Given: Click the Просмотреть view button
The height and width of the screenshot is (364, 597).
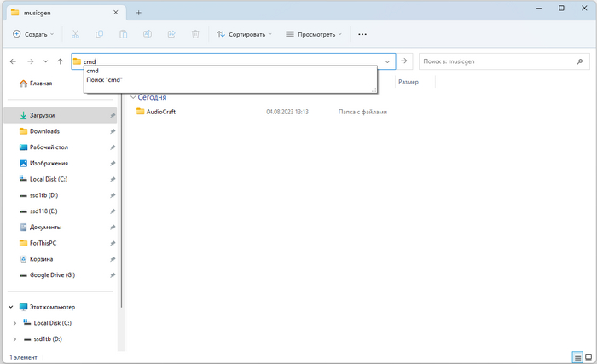Looking at the screenshot, I should [313, 34].
